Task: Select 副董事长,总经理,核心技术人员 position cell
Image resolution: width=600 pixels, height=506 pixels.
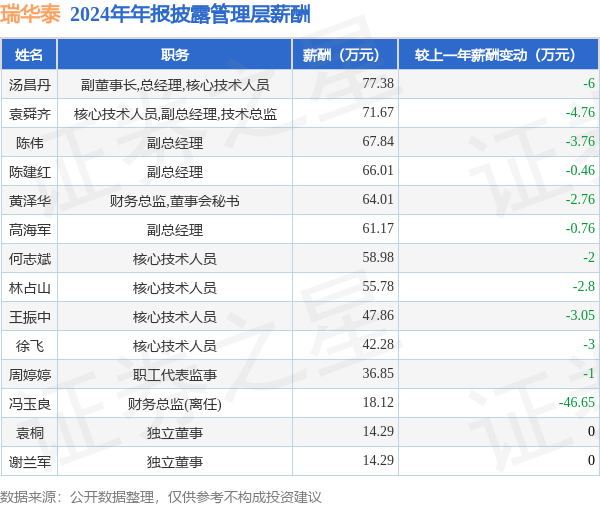Action: click(175, 85)
